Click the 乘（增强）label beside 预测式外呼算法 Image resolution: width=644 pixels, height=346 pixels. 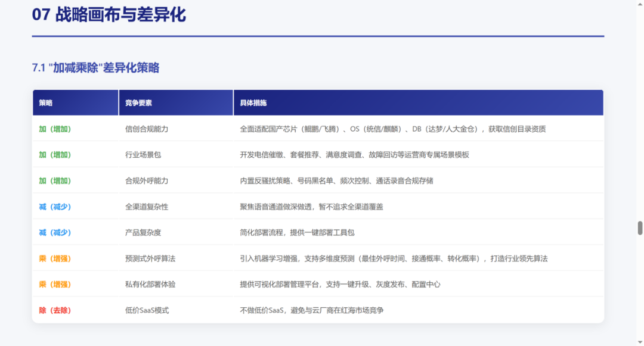(55, 258)
